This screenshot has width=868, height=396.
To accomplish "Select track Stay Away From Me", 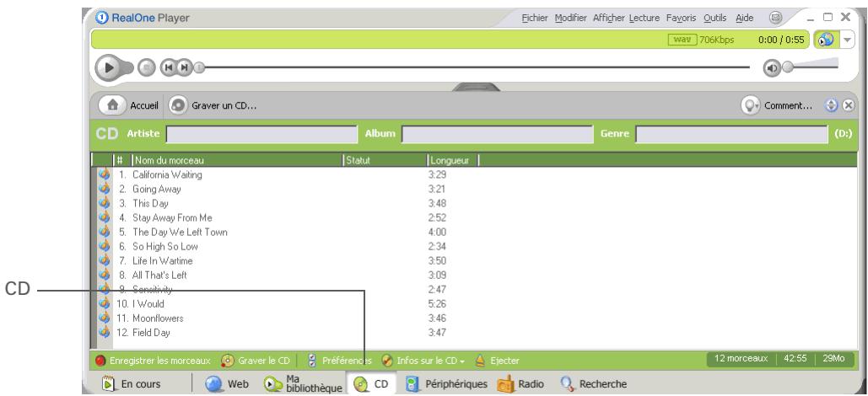I will point(172,218).
